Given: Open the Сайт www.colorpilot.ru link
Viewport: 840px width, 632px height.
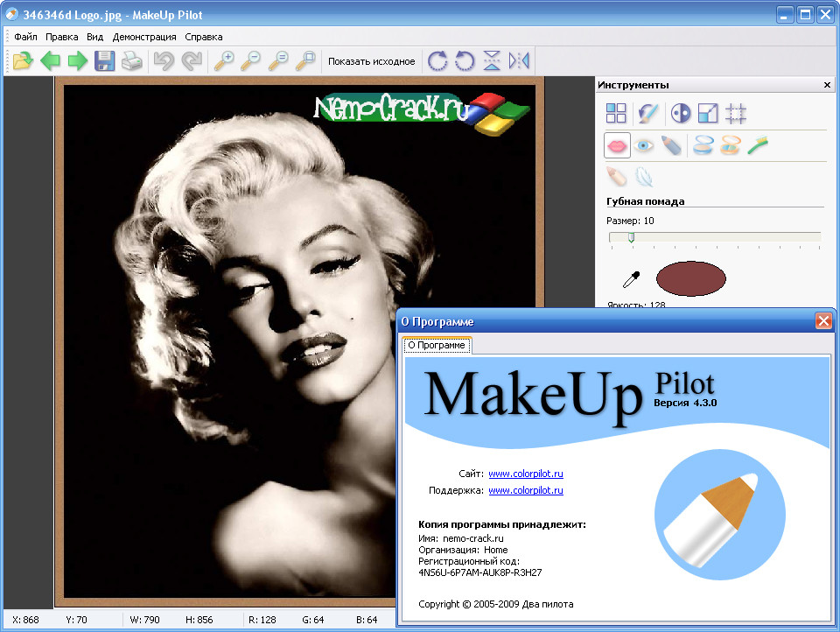Looking at the screenshot, I should click(526, 474).
